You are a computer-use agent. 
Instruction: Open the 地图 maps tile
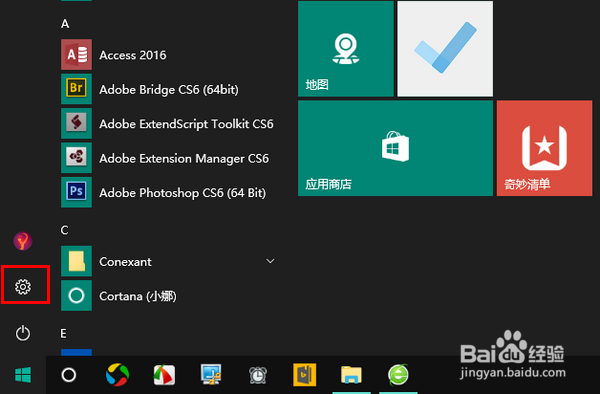tap(346, 49)
